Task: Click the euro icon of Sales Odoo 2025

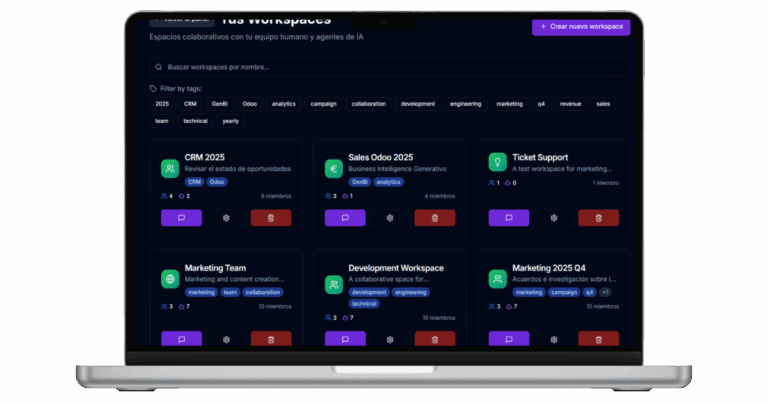Action: click(x=333, y=168)
